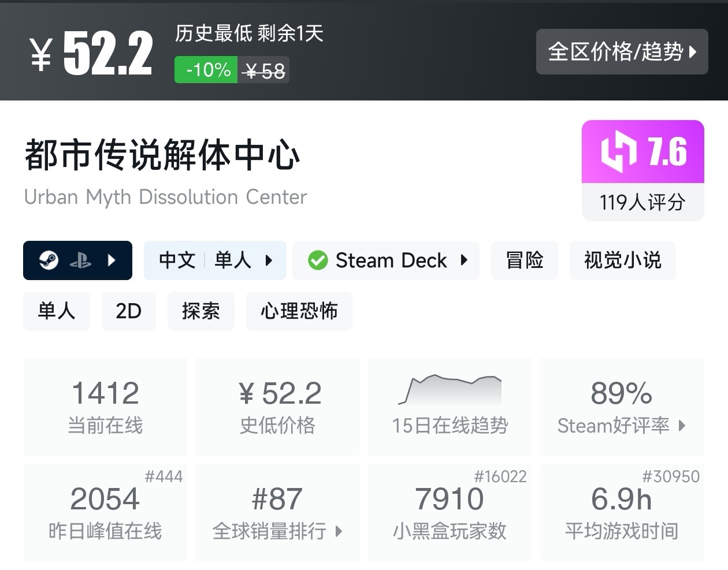
Task: Click the 冒险 genre tag
Action: pyautogui.click(x=524, y=260)
